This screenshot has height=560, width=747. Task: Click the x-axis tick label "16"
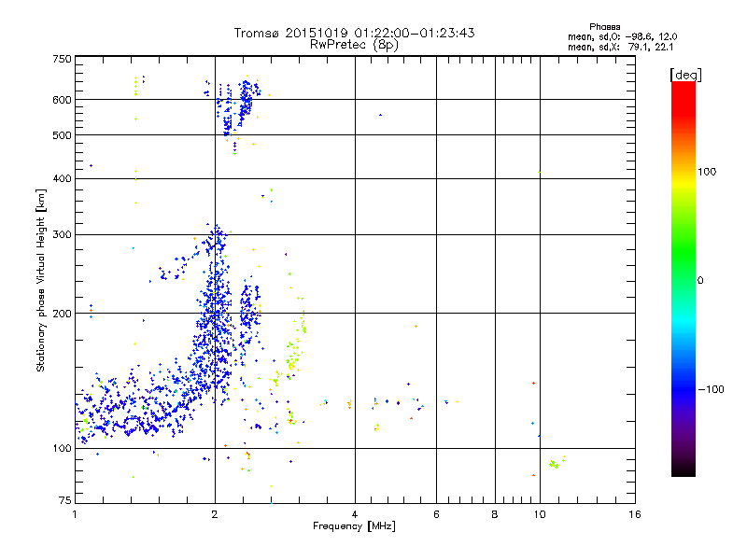tap(635, 514)
